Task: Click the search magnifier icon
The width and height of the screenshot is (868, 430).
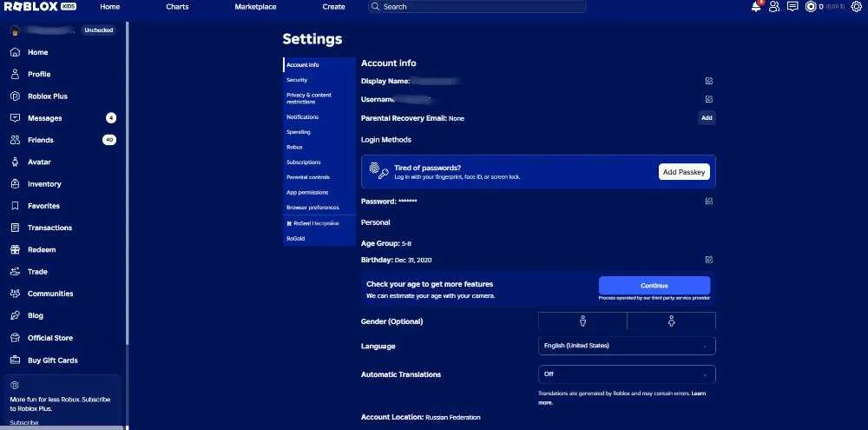Action: 376,7
